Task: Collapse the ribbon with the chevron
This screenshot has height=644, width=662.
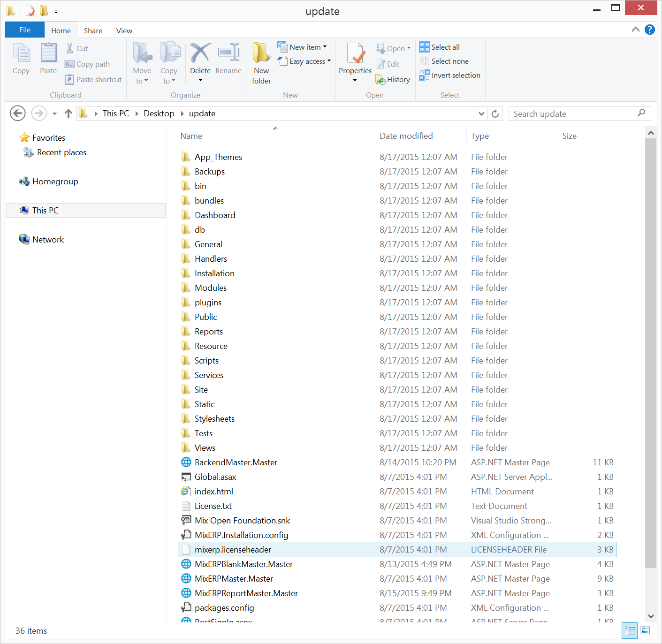Action: pos(636,30)
